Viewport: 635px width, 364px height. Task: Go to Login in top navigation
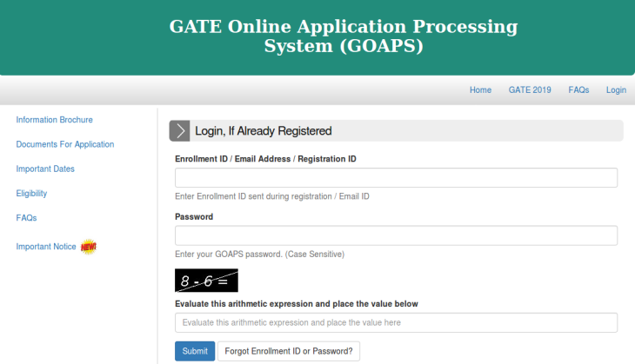pyautogui.click(x=616, y=89)
